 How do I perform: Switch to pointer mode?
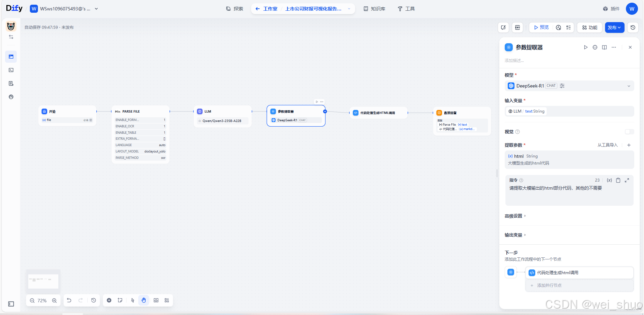(133, 300)
